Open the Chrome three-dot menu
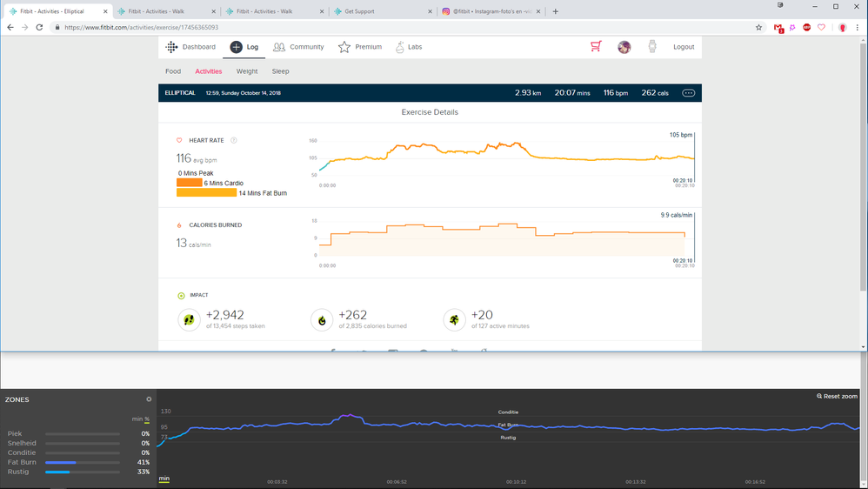Viewport: 868px width, 489px height. click(x=857, y=27)
